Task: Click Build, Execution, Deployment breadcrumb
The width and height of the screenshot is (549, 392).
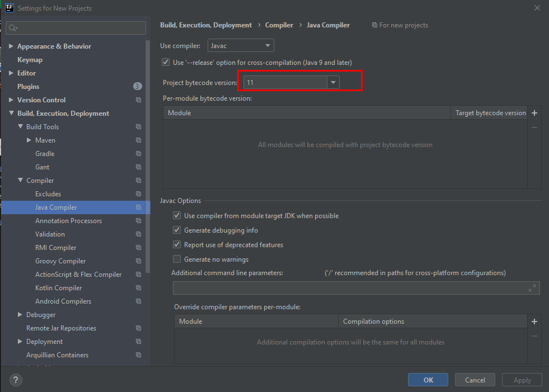Action: pos(206,25)
